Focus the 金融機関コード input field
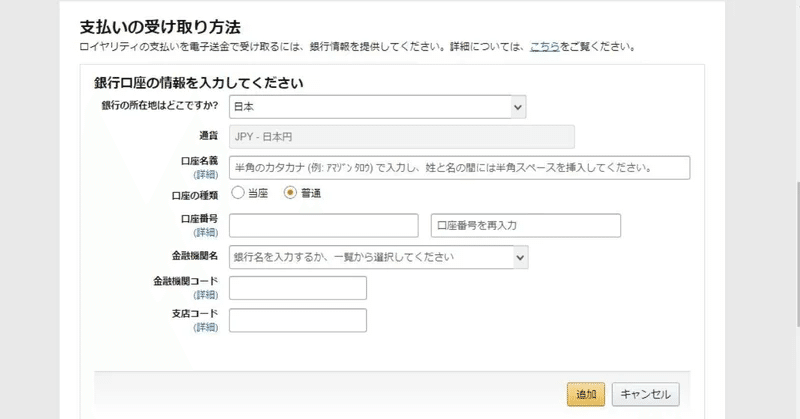 (298, 288)
